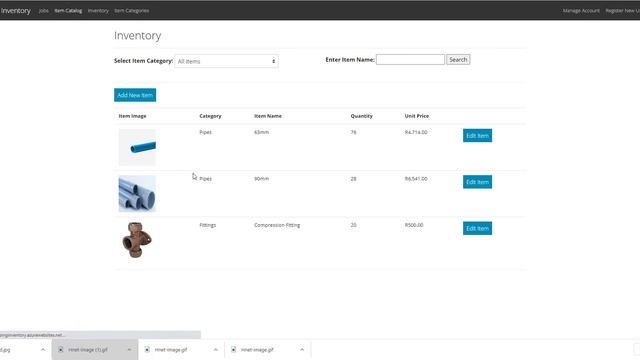Click the Inventory brand logo text
640x360 pixels.
16,11
